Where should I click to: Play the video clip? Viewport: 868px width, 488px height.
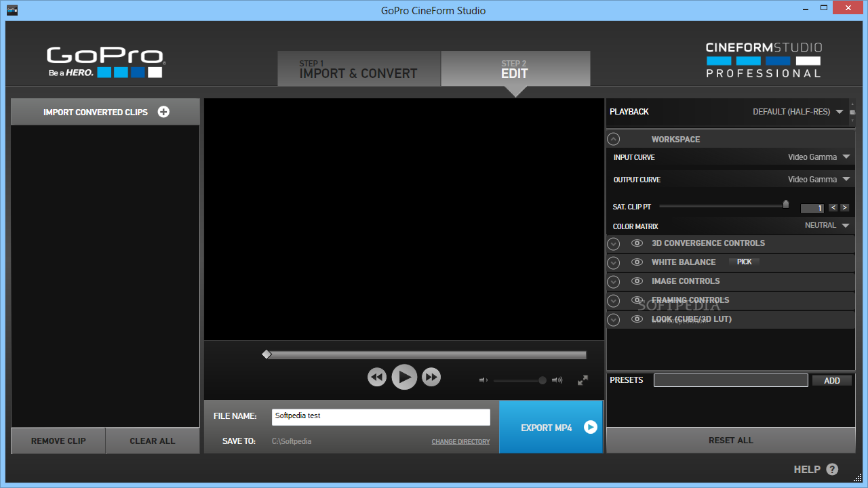pyautogui.click(x=404, y=377)
